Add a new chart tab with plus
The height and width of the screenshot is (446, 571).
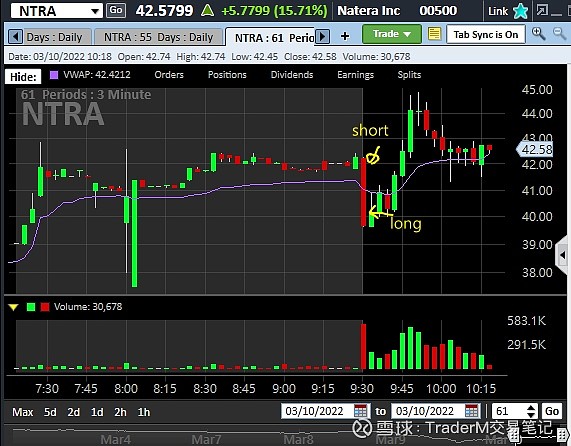point(345,36)
